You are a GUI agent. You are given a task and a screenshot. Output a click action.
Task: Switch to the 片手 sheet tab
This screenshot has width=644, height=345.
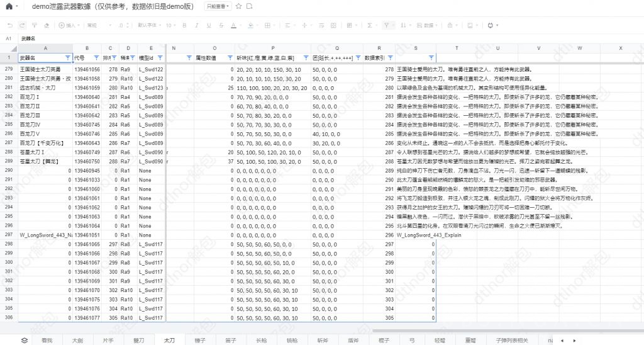[108, 341]
